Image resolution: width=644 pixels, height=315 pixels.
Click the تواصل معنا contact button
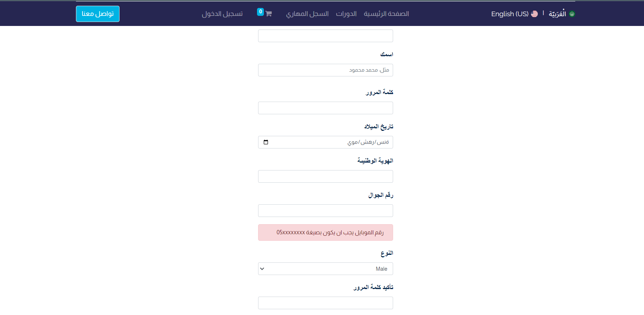[98, 14]
